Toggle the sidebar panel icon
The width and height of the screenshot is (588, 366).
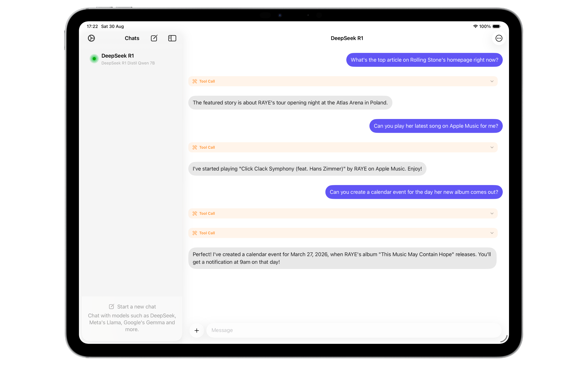tap(172, 38)
